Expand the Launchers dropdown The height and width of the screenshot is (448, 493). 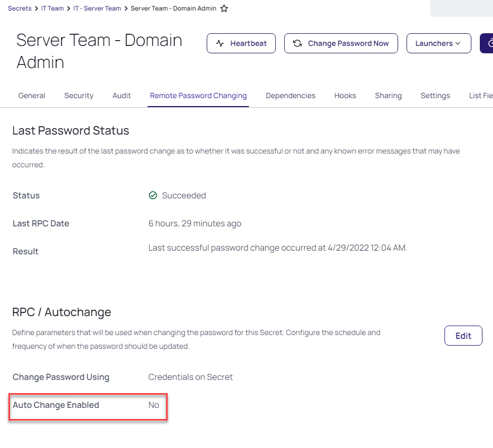(439, 43)
